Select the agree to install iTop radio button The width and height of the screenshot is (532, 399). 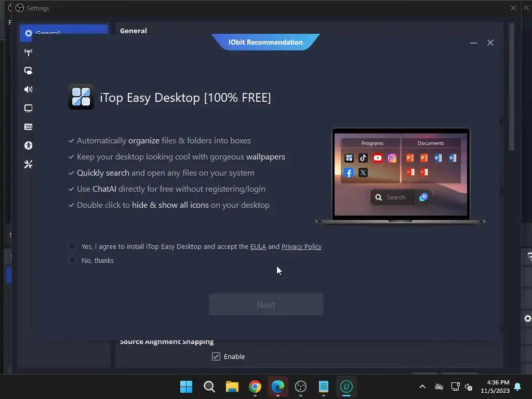[x=72, y=246]
